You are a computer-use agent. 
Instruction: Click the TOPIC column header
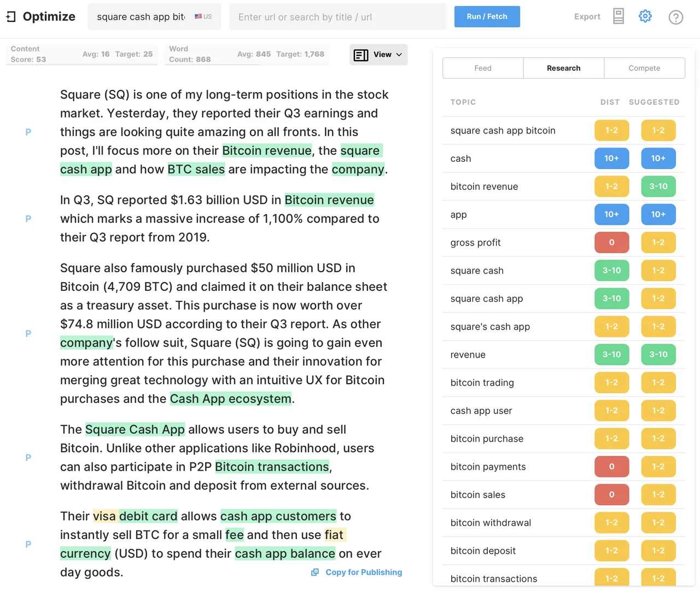[463, 102]
